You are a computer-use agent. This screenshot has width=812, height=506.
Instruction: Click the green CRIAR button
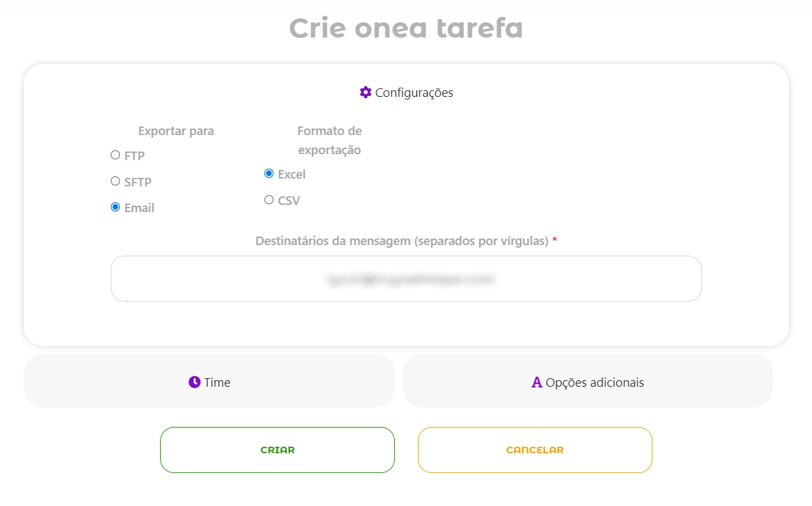pyautogui.click(x=277, y=450)
